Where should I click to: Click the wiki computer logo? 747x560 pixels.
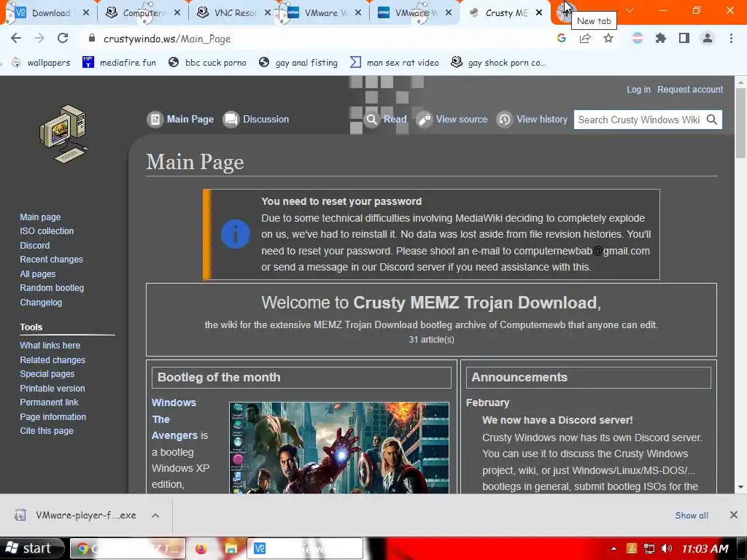(x=63, y=134)
